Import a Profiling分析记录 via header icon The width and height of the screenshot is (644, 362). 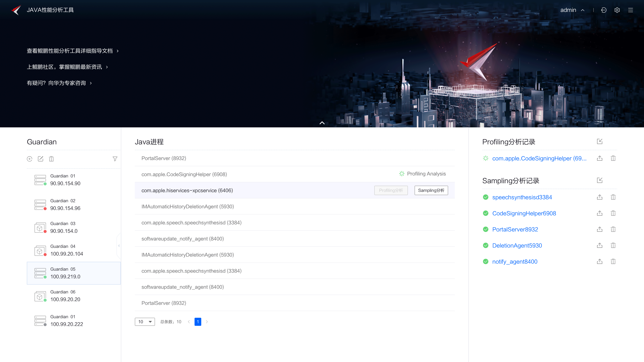(x=600, y=142)
